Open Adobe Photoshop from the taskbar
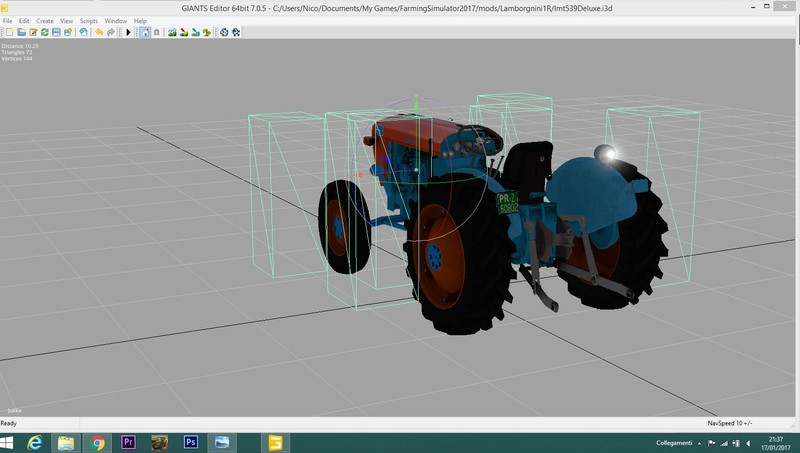The width and height of the screenshot is (800, 453). 190,442
